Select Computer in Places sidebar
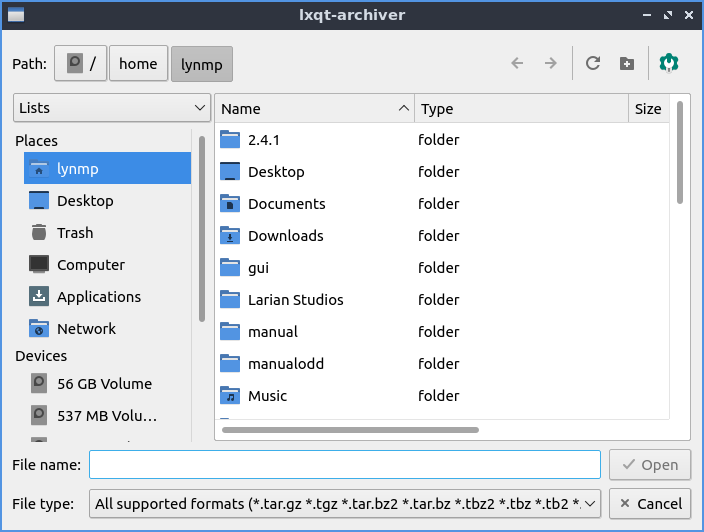 pos(90,265)
